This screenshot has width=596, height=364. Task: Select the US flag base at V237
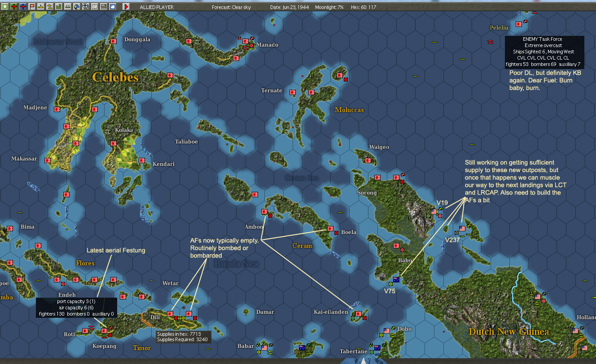point(462,229)
